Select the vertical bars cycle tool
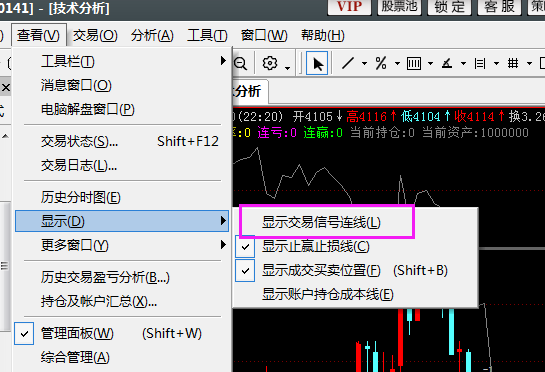The height and width of the screenshot is (372, 545). click(414, 63)
